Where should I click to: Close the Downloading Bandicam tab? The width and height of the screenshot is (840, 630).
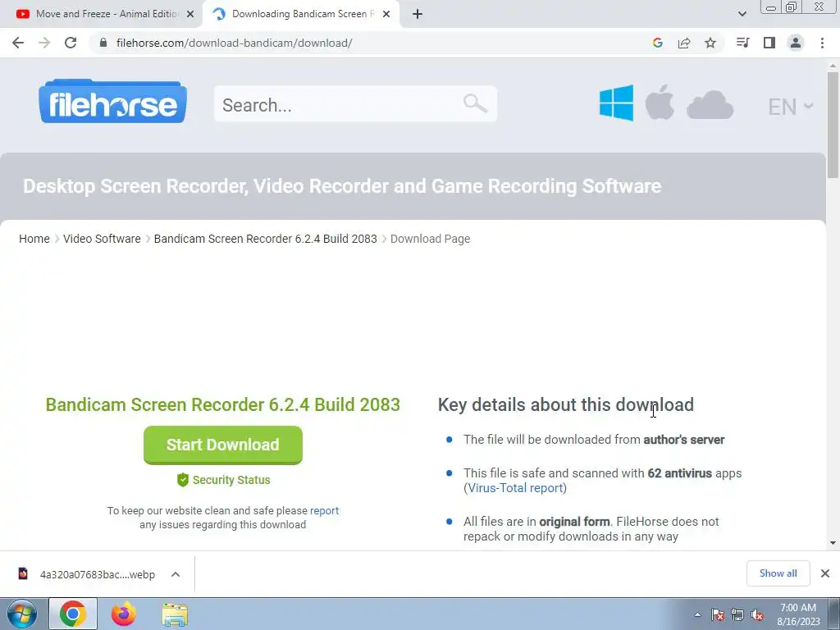pos(386,15)
